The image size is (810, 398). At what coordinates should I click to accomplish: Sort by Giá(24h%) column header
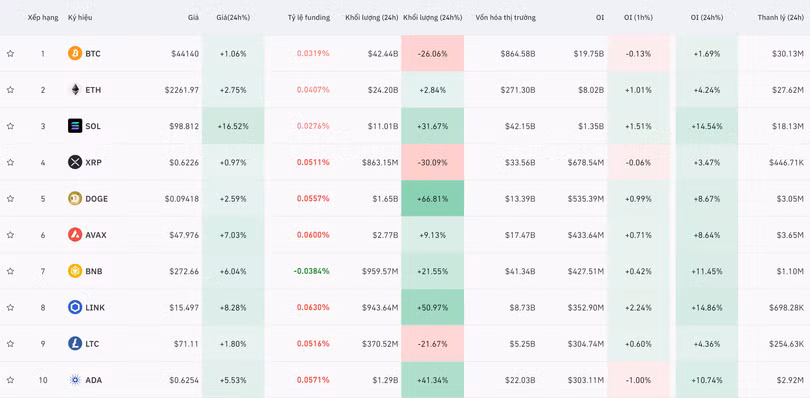tap(233, 18)
